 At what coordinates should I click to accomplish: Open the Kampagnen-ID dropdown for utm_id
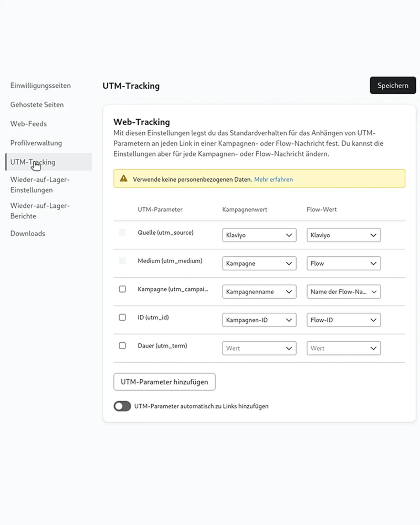(x=259, y=320)
